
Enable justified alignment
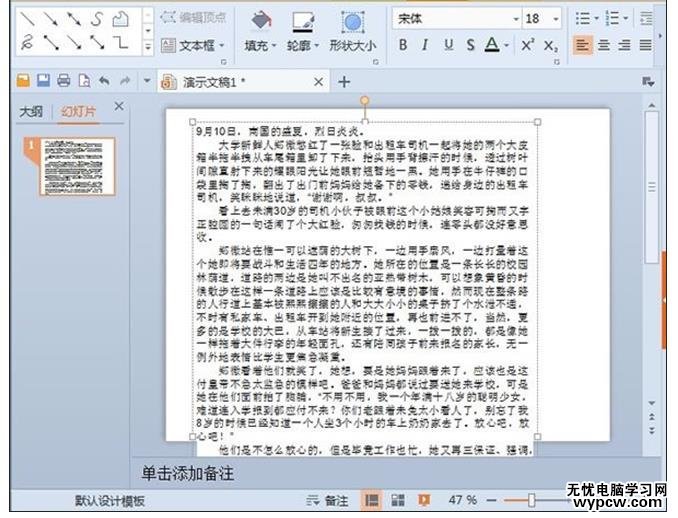click(646, 45)
